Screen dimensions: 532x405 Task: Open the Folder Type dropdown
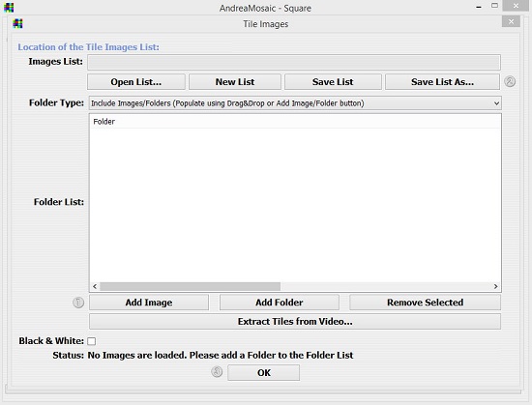tap(295, 103)
